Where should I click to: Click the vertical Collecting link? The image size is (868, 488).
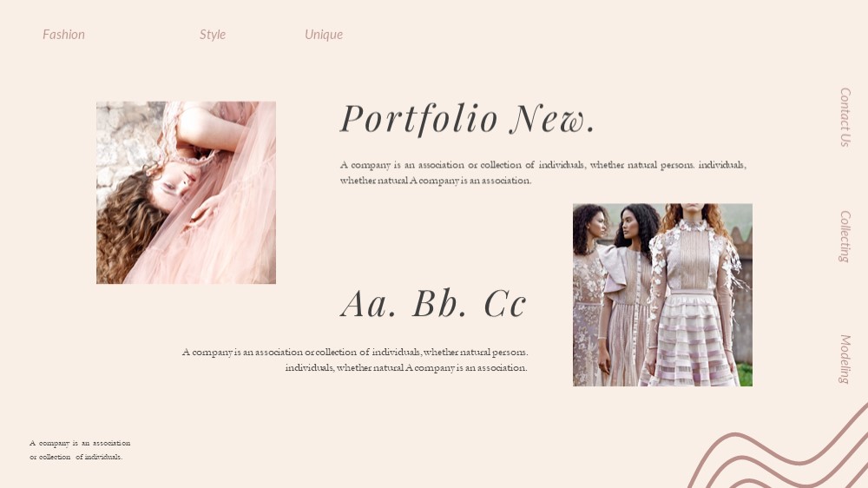pyautogui.click(x=845, y=236)
